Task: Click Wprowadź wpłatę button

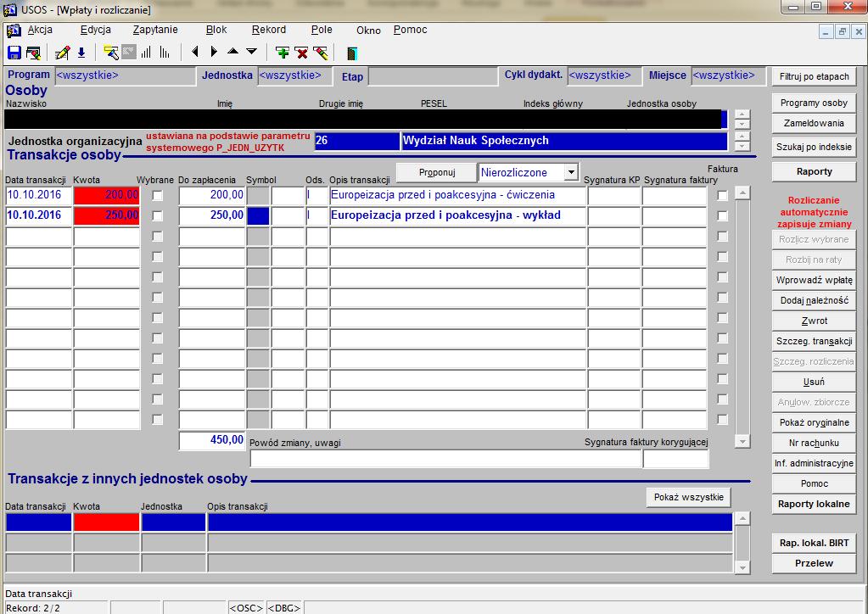Action: (x=814, y=280)
